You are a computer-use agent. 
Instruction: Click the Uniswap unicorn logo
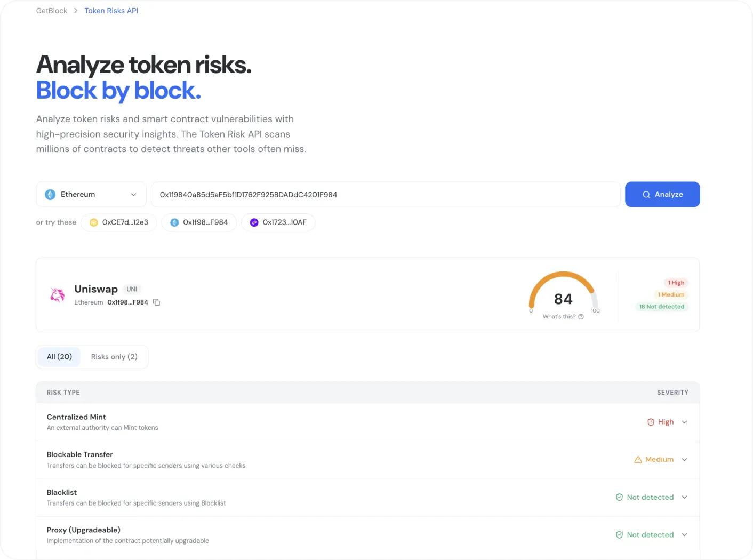coord(57,294)
